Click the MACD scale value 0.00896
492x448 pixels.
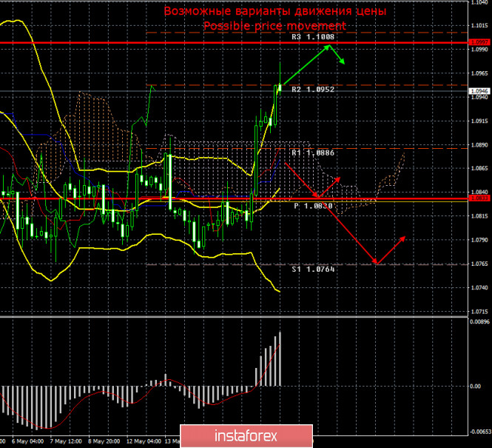479,321
